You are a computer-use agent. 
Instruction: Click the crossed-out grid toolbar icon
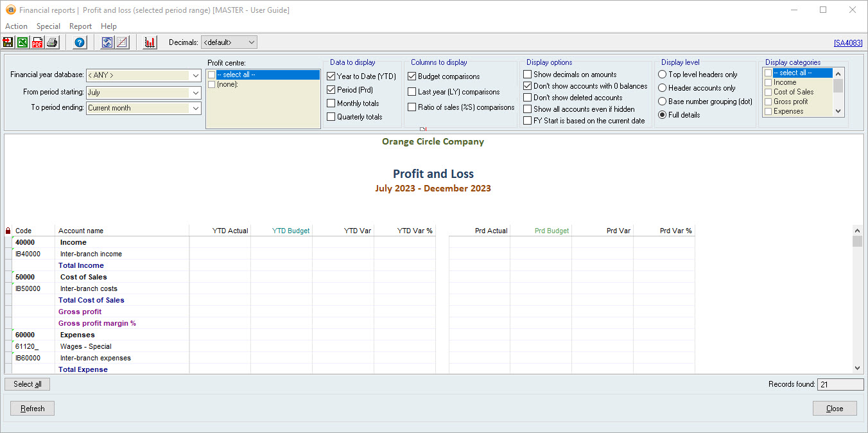[121, 42]
